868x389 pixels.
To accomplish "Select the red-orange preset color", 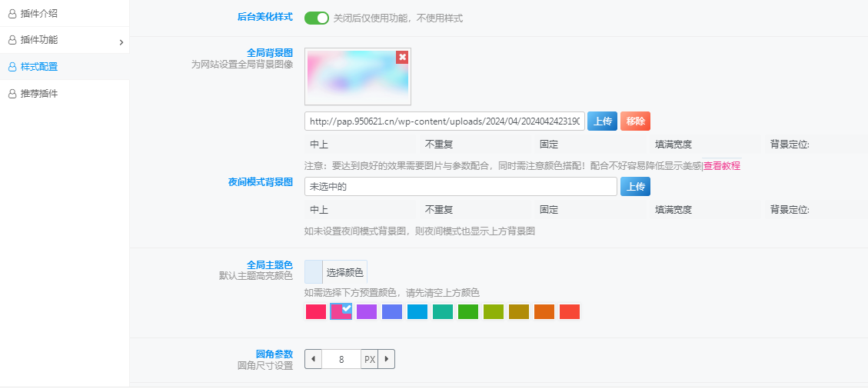I will coord(570,311).
